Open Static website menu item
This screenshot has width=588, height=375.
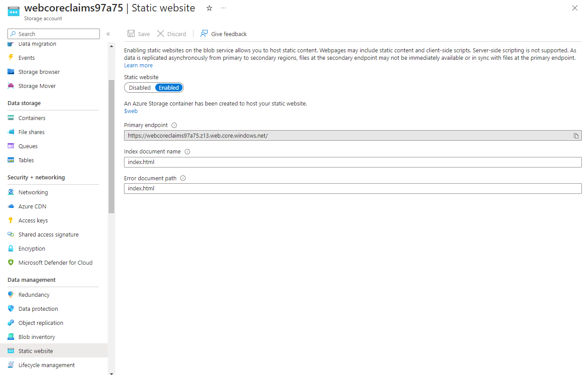tap(53, 351)
